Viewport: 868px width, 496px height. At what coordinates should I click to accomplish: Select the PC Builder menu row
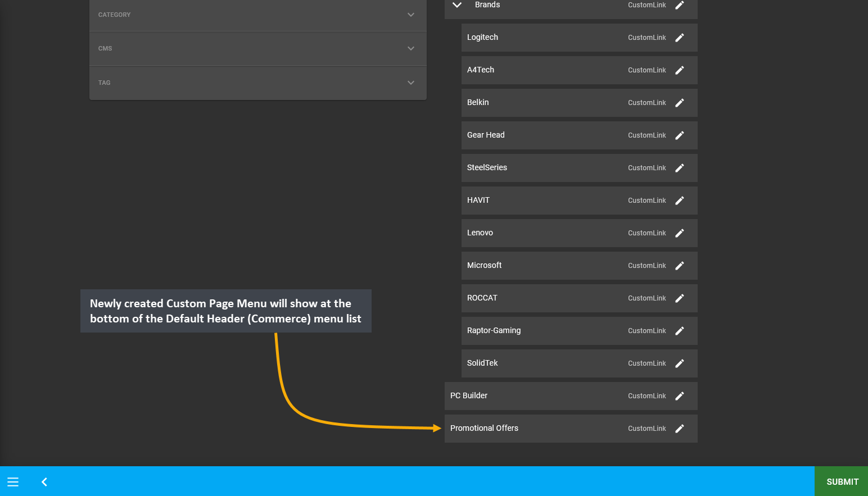pos(571,396)
